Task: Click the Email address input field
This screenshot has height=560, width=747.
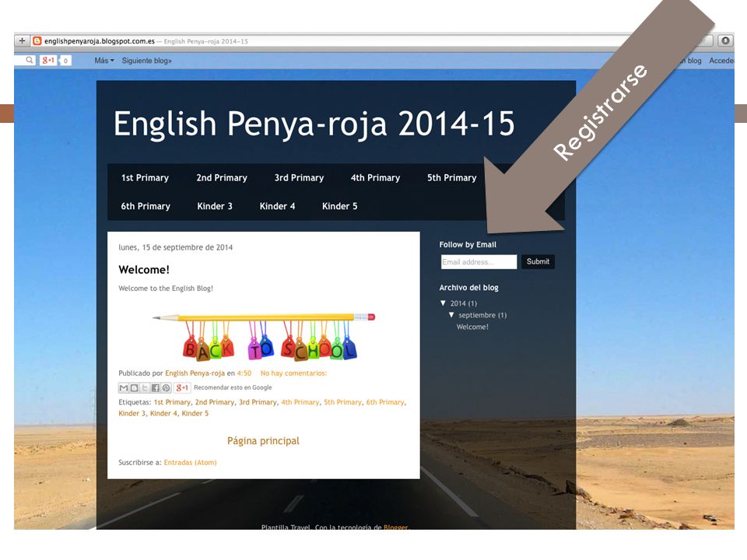Action: [x=479, y=262]
